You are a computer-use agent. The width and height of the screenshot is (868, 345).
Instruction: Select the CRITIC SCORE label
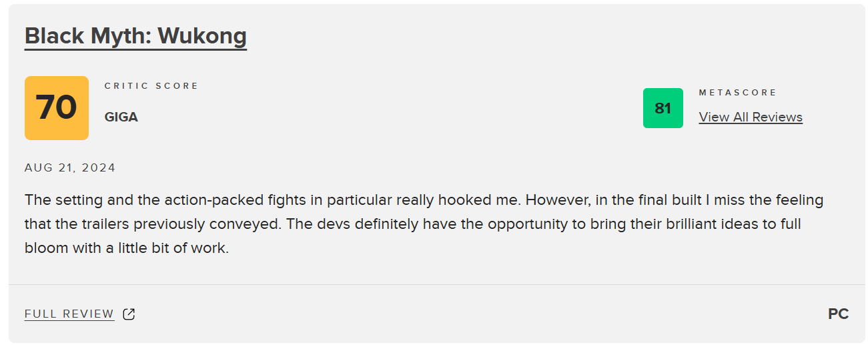[151, 85]
